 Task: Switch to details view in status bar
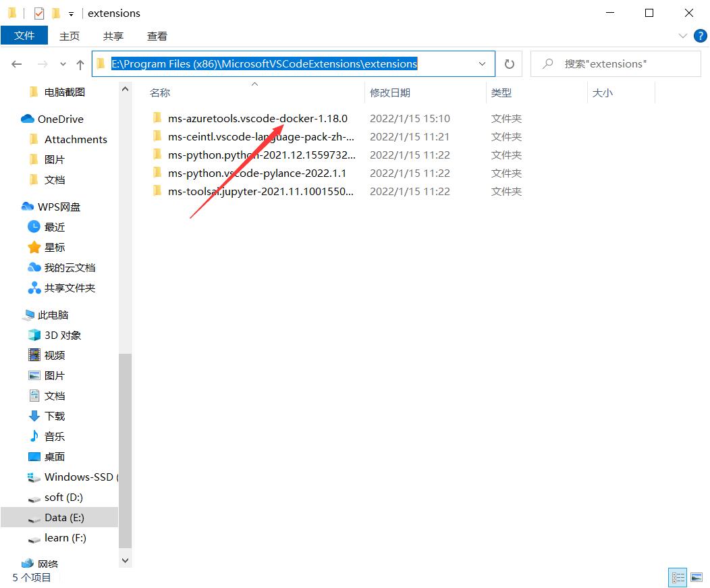pyautogui.click(x=678, y=577)
